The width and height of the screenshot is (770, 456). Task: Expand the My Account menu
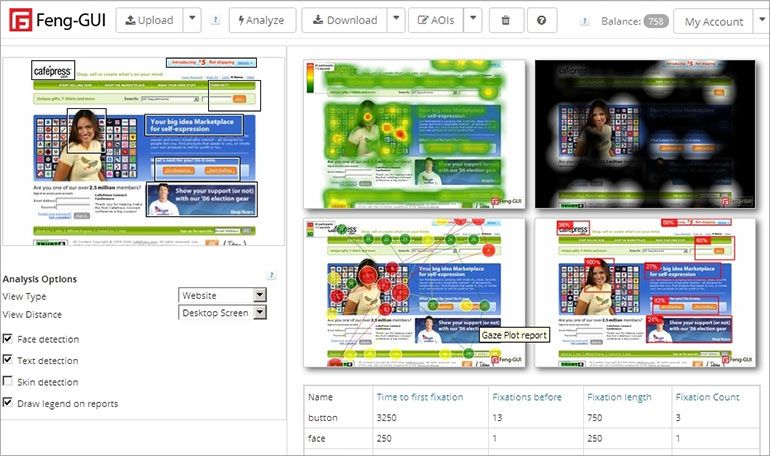[x=720, y=21]
